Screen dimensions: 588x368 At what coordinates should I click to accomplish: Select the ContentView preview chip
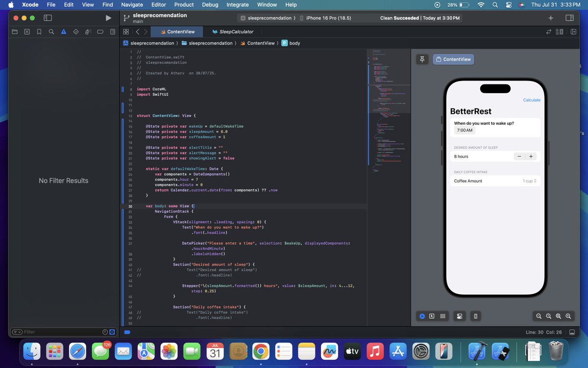[x=453, y=59]
